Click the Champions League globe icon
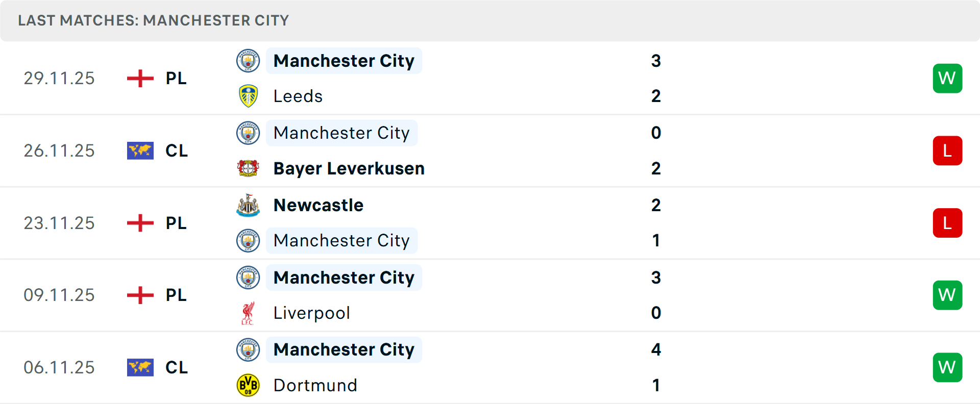The height and width of the screenshot is (404, 980). click(140, 150)
